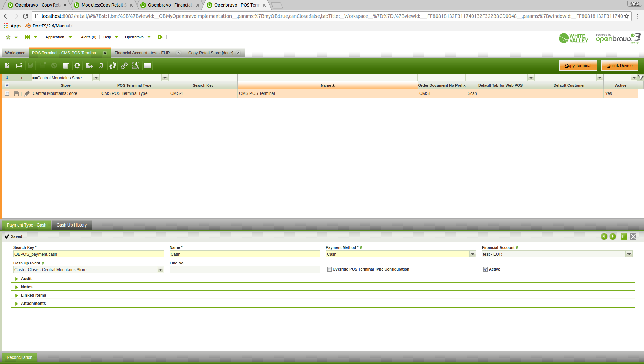Open the Cash Up Event dropdown

(160, 270)
